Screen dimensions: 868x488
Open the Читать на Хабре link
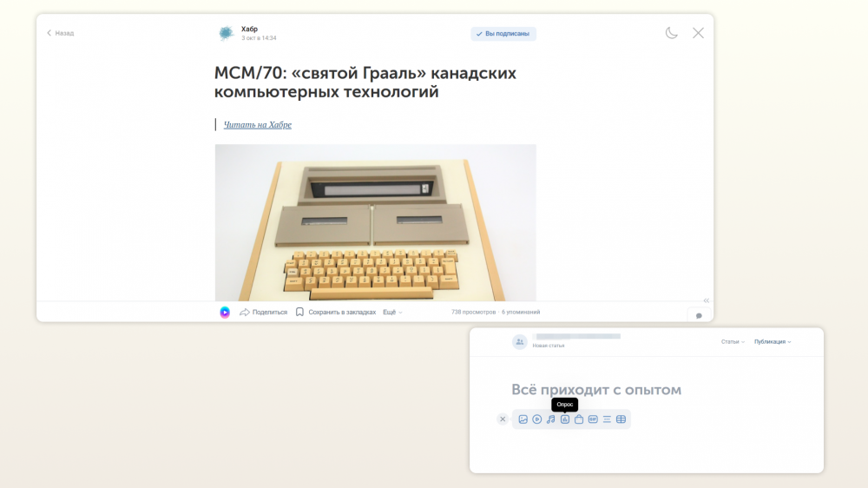(x=258, y=125)
